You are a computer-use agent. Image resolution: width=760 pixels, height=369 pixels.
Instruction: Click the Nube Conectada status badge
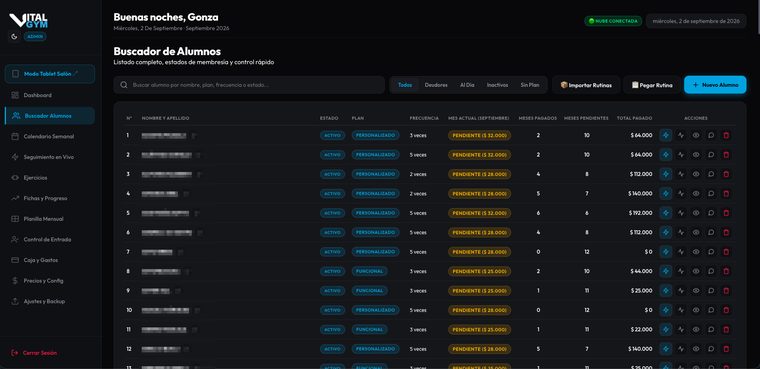point(613,21)
